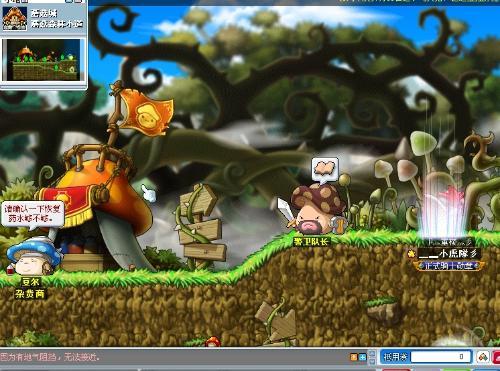The image size is (500, 371).
Task: Click the orange icon in the chat bar
Action: (354, 357)
